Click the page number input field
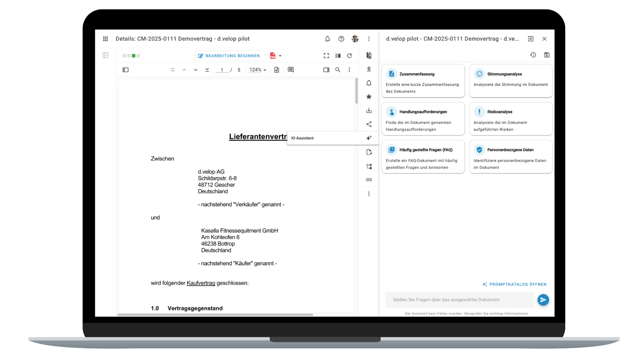Image resolution: width=644 pixels, height=358 pixels. 222,70
